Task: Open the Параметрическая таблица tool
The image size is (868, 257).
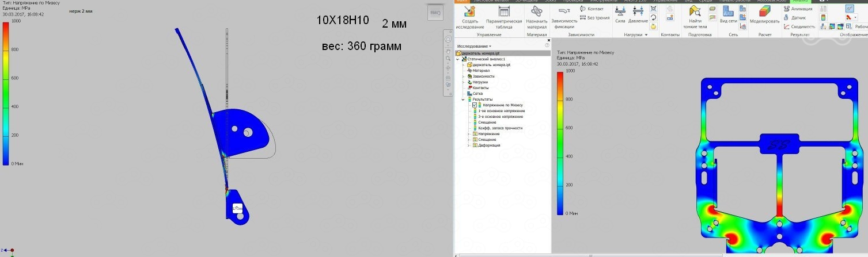Action: [x=503, y=12]
